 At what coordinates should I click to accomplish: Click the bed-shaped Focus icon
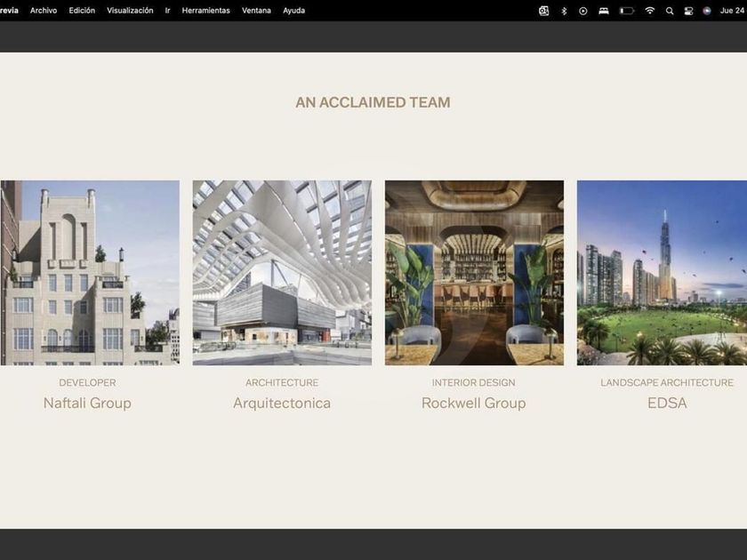point(604,11)
